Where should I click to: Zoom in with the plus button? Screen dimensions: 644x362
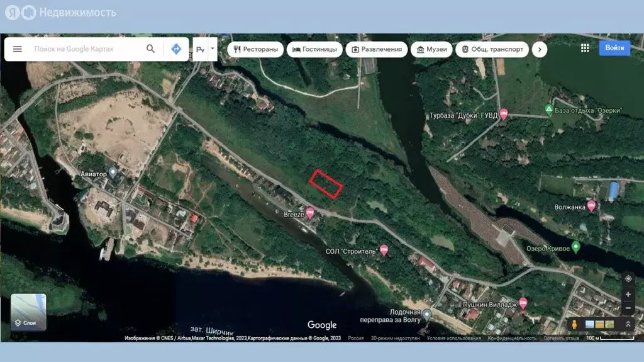click(628, 294)
